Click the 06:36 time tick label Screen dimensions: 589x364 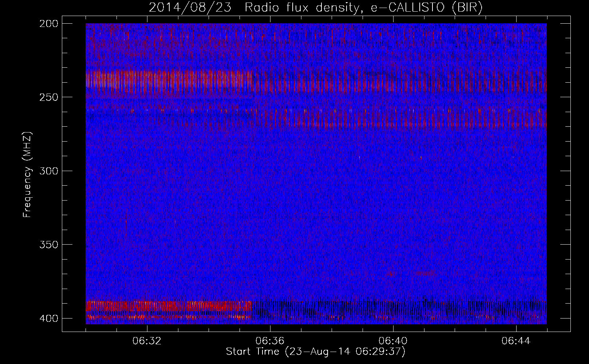tap(270, 341)
